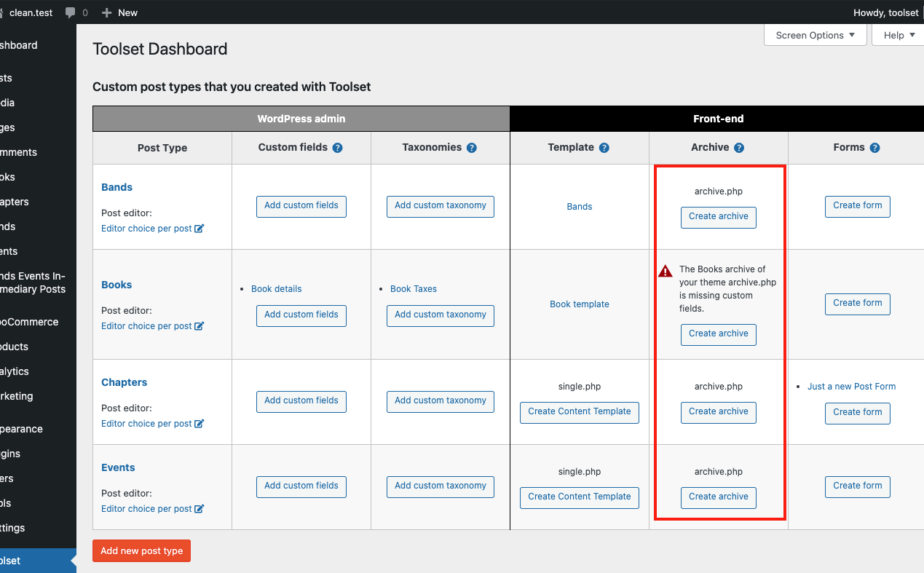This screenshot has height=573, width=924.
Task: Open Book Taxes taxonomy link
Action: [414, 289]
